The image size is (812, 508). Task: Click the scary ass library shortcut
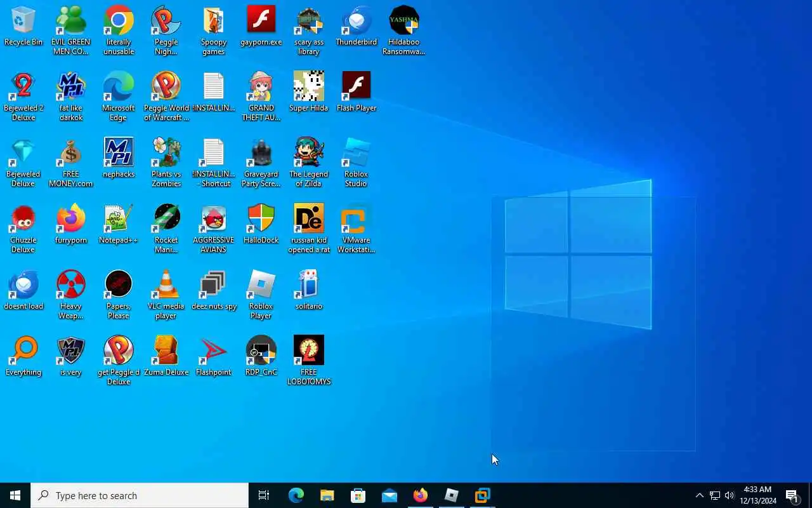[309, 30]
